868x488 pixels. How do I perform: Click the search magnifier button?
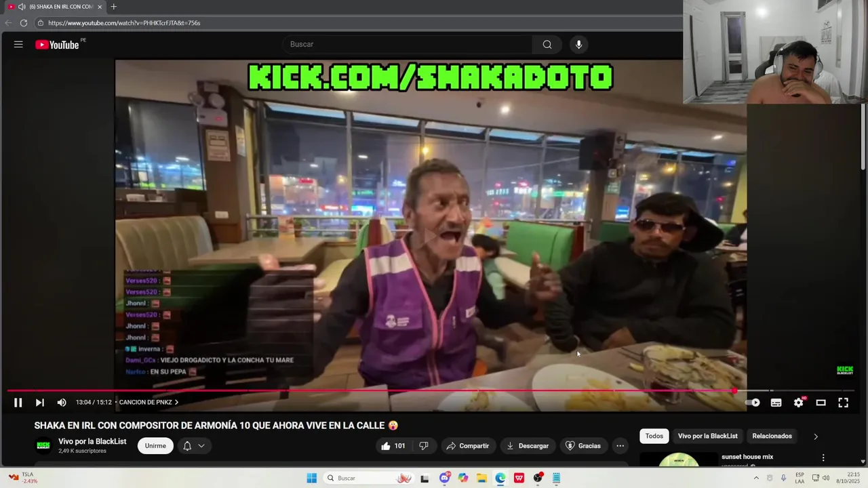click(x=547, y=45)
